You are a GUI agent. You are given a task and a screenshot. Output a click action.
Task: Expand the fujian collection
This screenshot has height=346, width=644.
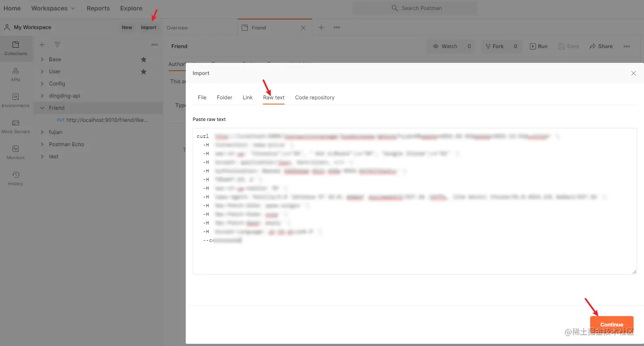coord(42,132)
